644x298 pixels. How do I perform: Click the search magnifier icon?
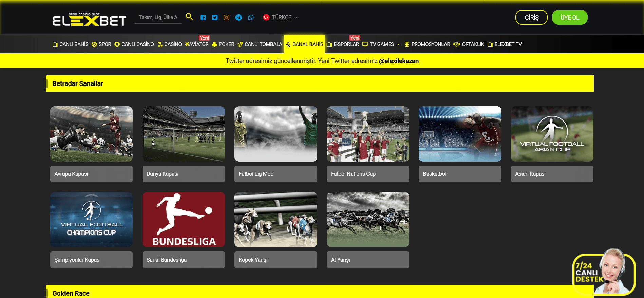click(x=189, y=17)
